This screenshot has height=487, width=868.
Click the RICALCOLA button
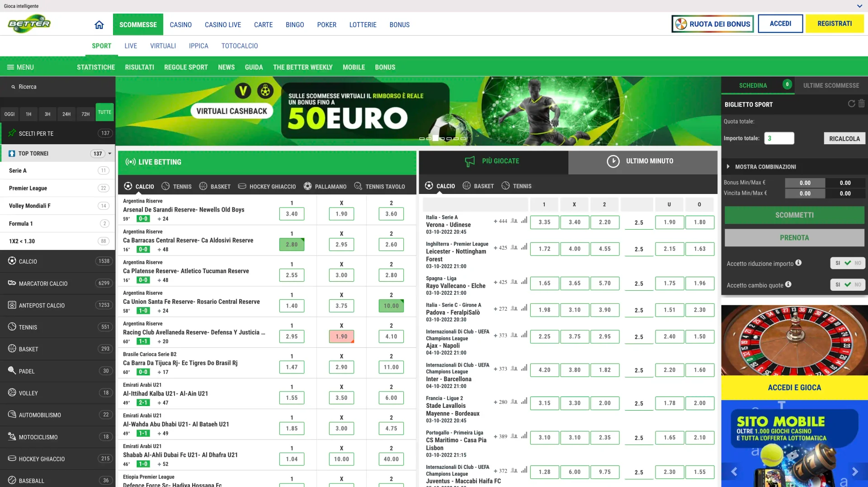pos(844,138)
